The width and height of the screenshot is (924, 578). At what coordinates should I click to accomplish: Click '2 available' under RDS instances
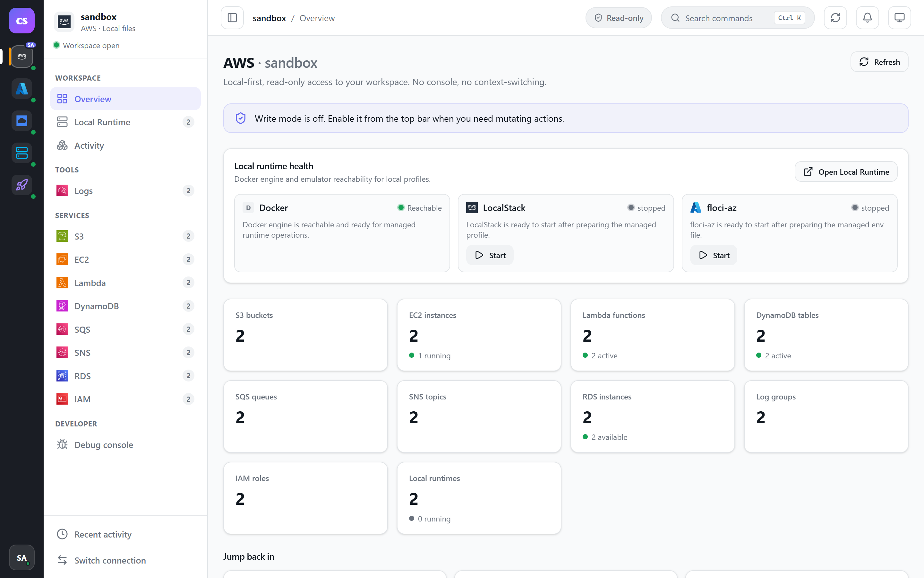609,437
